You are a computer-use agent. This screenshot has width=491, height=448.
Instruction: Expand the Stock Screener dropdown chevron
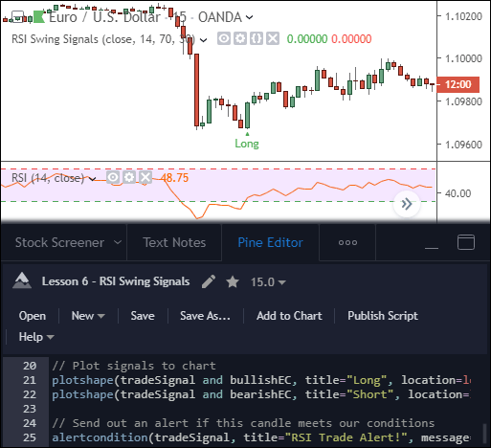118,242
